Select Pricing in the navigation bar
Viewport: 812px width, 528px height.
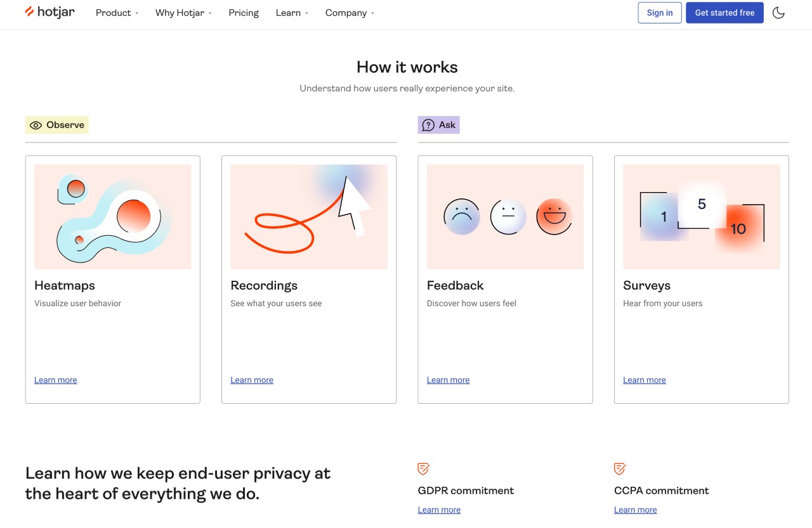[x=244, y=13]
